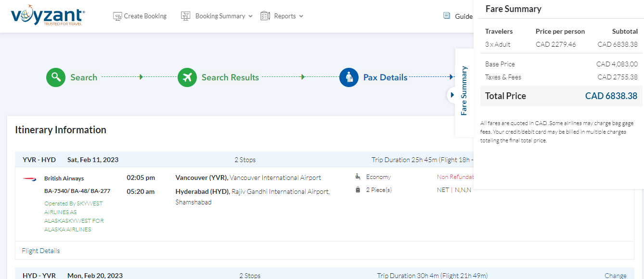Click the green Search magnifier step icon
This screenshot has width=644, height=279.
tap(56, 77)
